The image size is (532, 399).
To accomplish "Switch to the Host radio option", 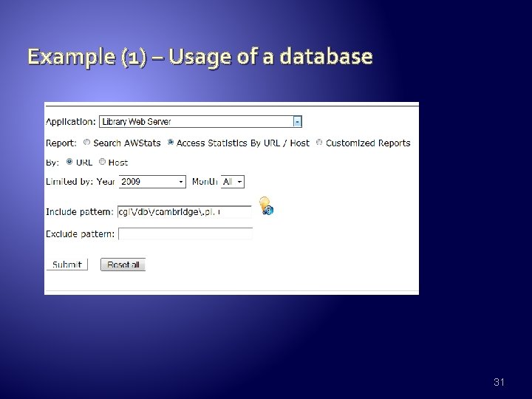I will (x=102, y=162).
